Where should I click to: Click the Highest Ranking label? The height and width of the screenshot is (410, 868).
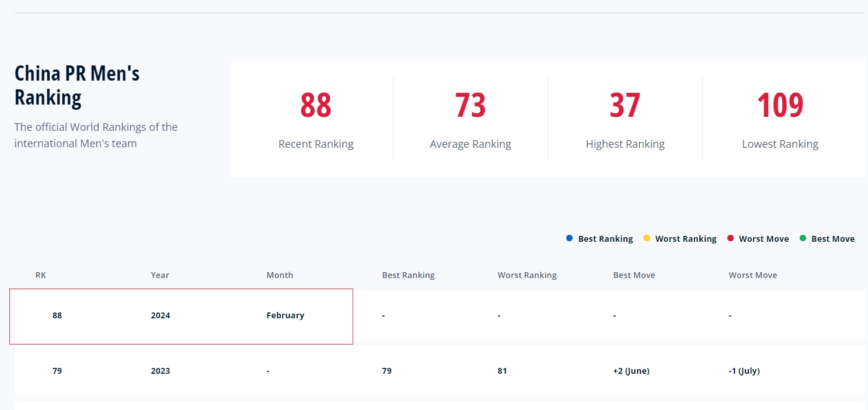click(625, 144)
